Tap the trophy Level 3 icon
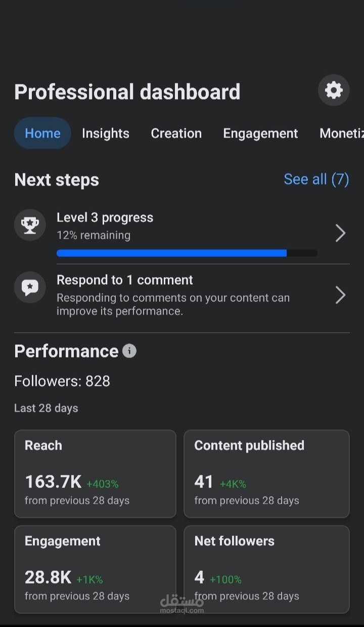 (x=30, y=225)
